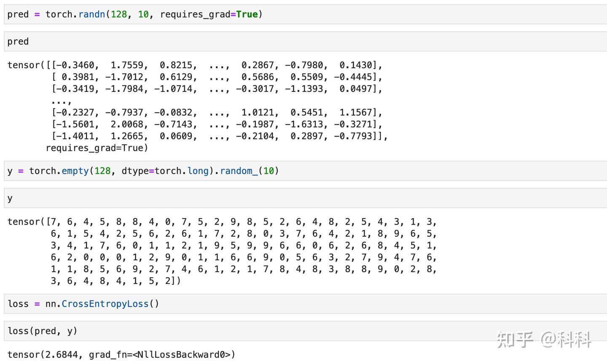This screenshot has width=607, height=364.
Task: Click the pred output row starting with -1.5601
Action: [217, 124]
